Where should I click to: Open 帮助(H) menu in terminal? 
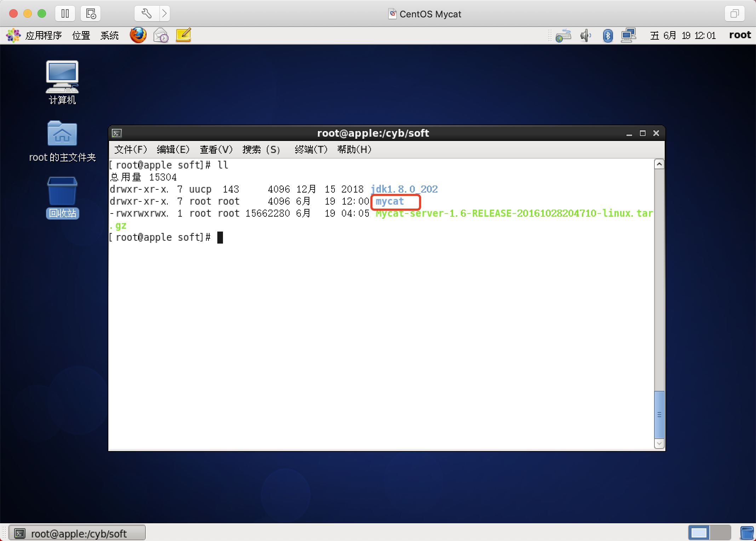354,149
